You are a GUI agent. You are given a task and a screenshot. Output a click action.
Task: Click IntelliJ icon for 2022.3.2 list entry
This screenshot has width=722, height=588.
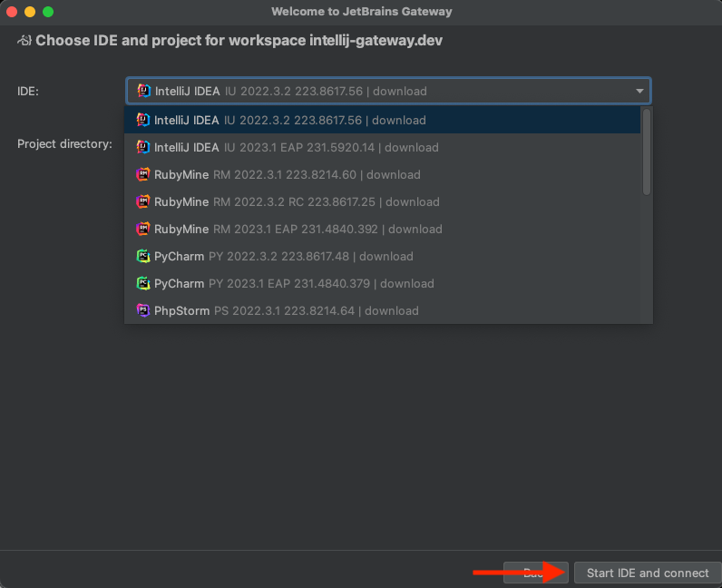pyautogui.click(x=143, y=120)
